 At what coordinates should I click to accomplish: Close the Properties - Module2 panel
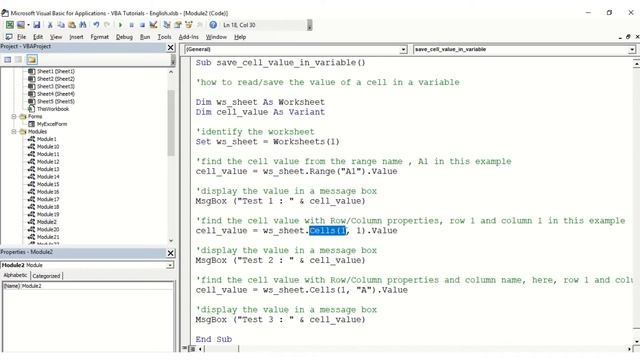coord(171,253)
